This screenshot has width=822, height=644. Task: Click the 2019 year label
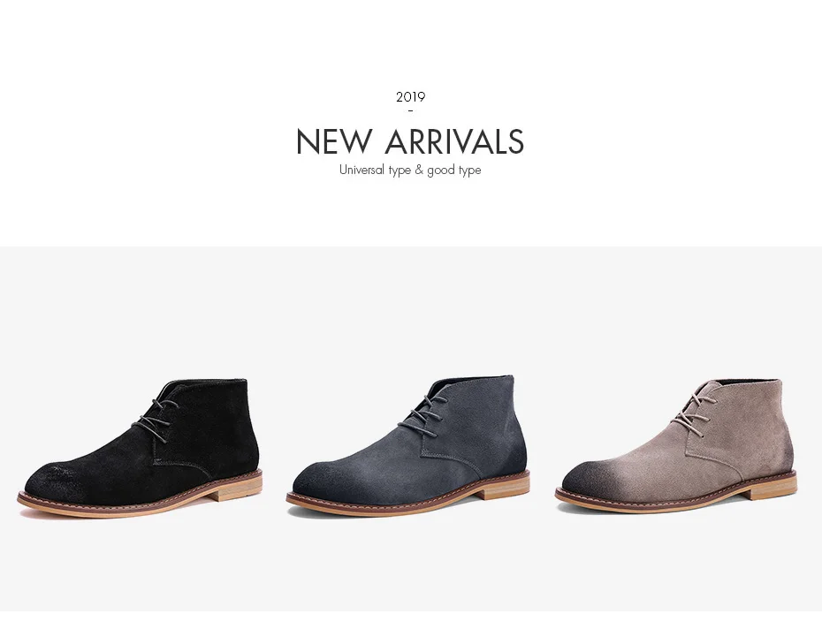[410, 97]
